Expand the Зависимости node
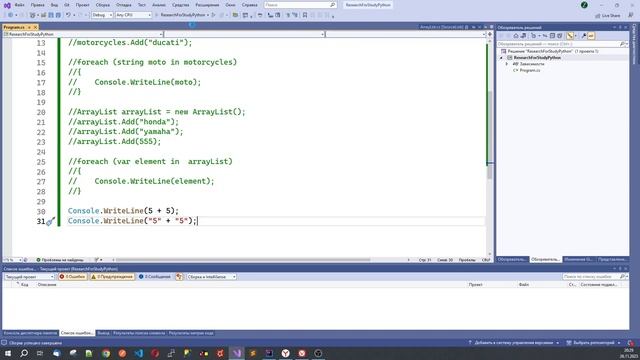This screenshot has height=360, width=640. click(507, 64)
